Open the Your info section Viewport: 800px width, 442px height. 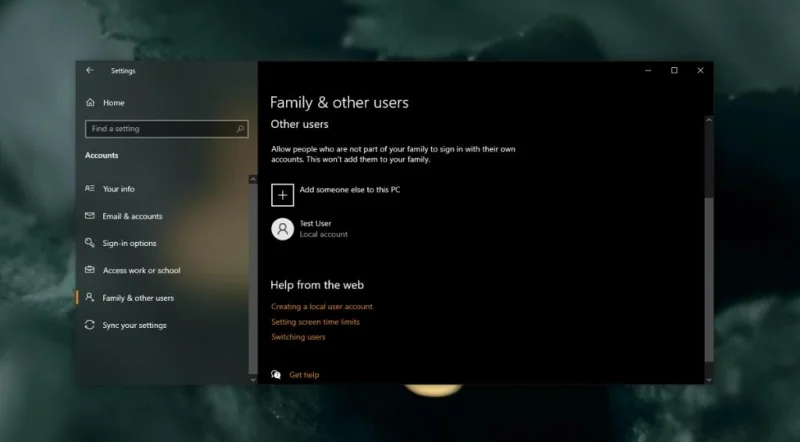[x=118, y=189]
